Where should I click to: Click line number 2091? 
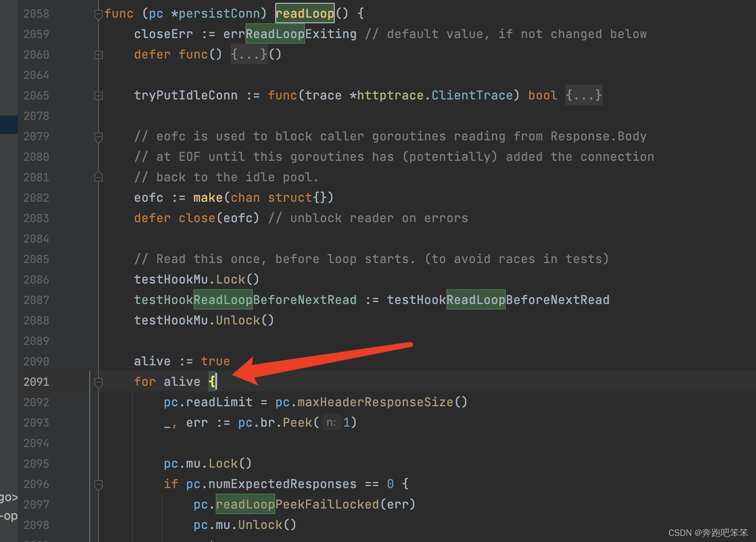click(x=36, y=382)
